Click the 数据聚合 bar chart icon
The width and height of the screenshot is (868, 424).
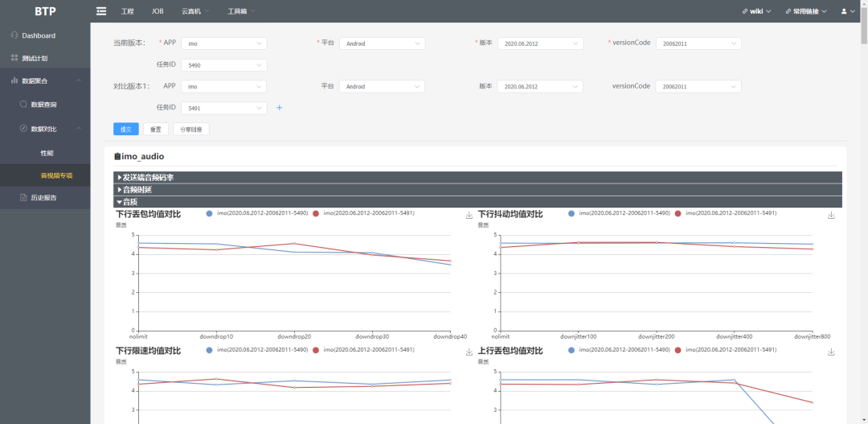pyautogui.click(x=14, y=80)
